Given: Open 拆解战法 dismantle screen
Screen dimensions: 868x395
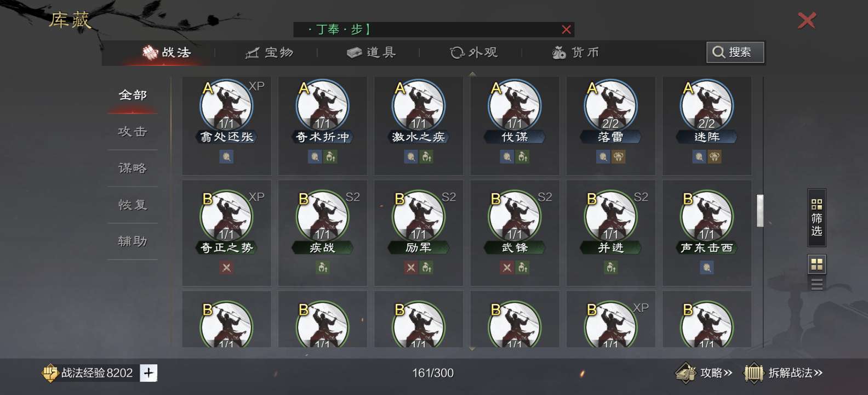Looking at the screenshot, I should point(784,373).
